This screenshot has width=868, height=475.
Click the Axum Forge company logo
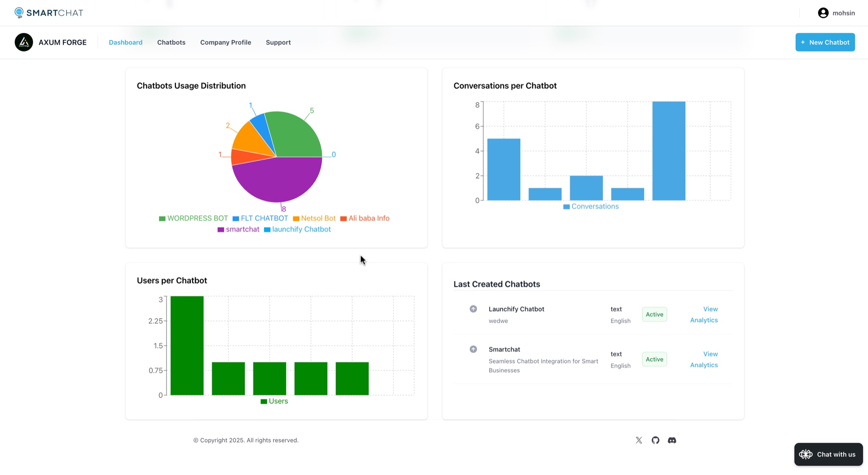[x=24, y=42]
